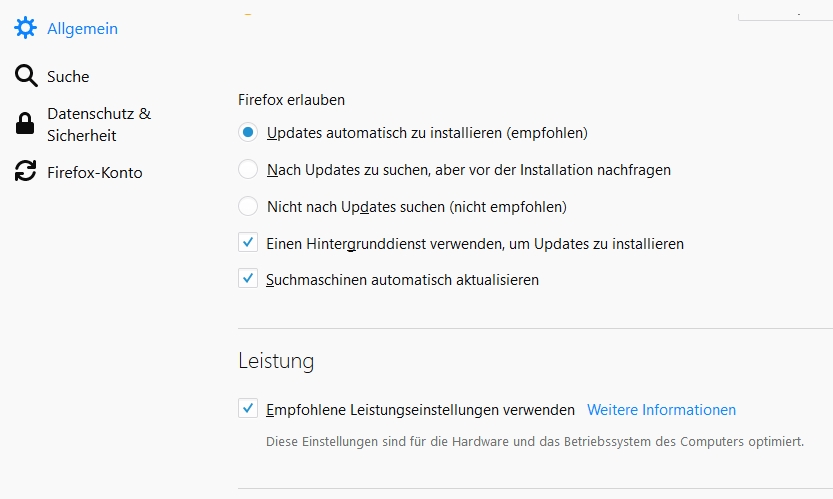Open the Allgemein settings category

click(x=82, y=29)
